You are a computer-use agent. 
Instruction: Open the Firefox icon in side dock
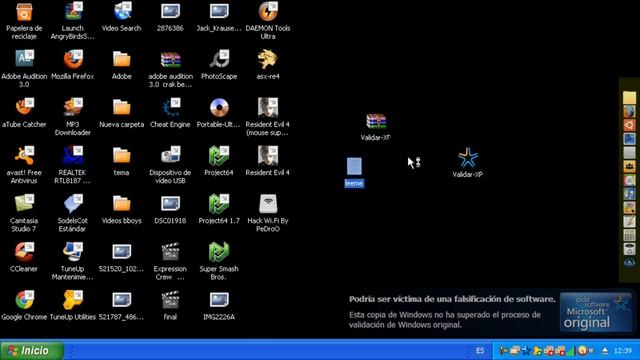coord(629,111)
